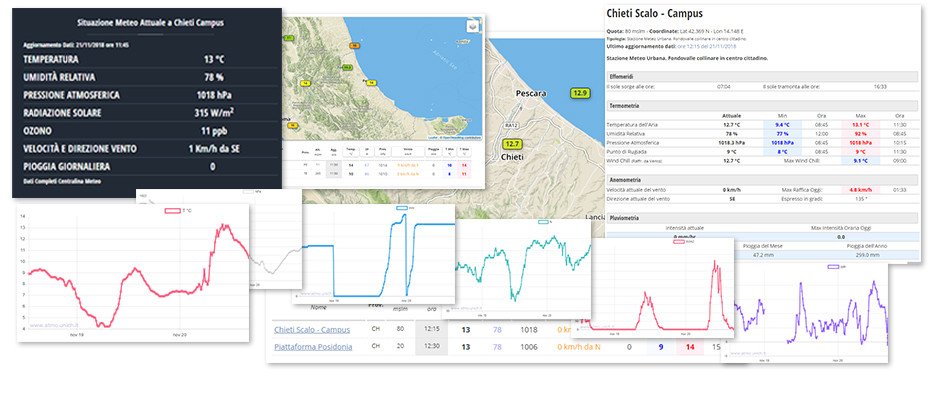The height and width of the screenshot is (405, 930).
Task: Toggle the blue legend on the pressure chart
Action: tap(403, 208)
